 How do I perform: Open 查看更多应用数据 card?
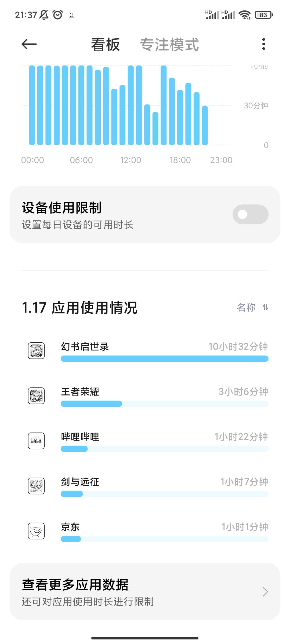click(145, 592)
